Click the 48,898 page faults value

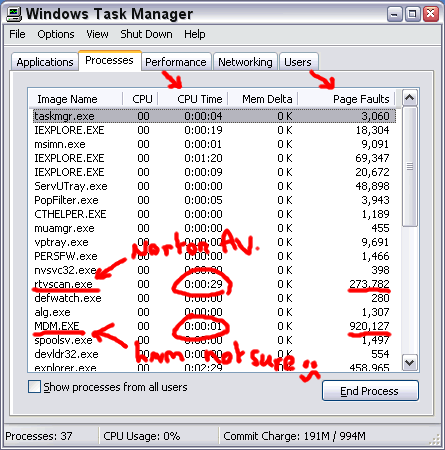pos(372,186)
